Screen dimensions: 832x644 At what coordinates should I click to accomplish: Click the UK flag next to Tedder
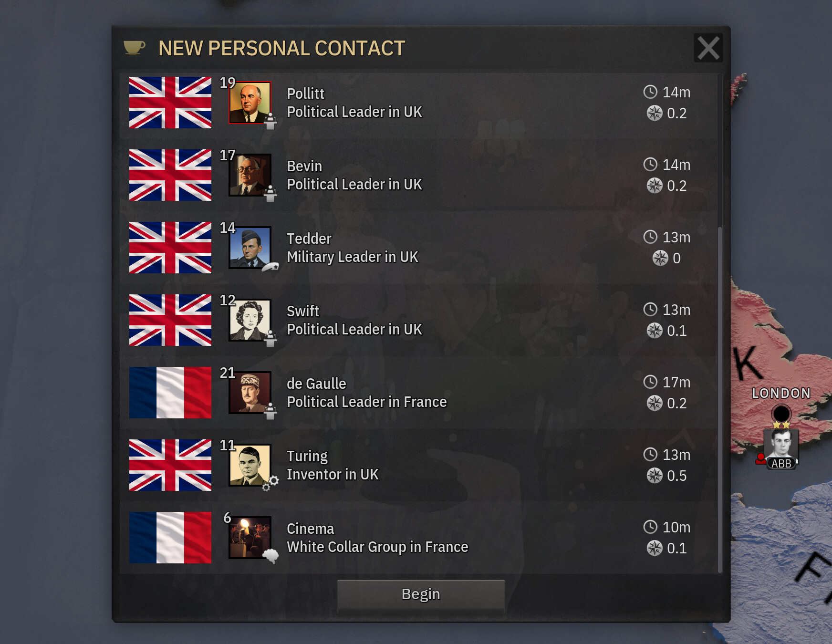(x=170, y=248)
